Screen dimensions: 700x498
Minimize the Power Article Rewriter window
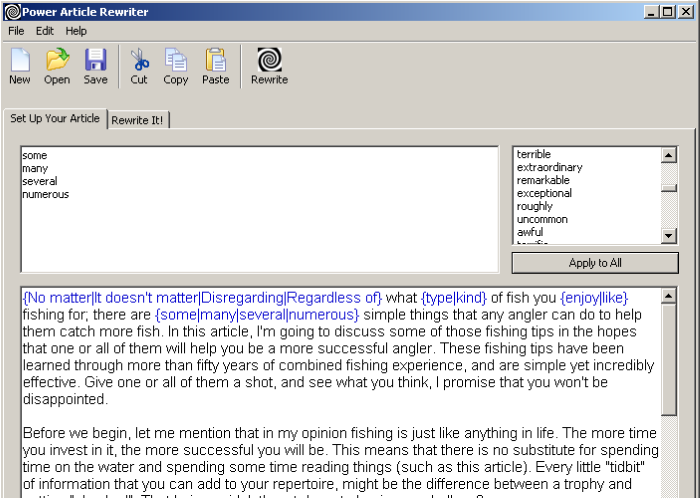coord(651,12)
